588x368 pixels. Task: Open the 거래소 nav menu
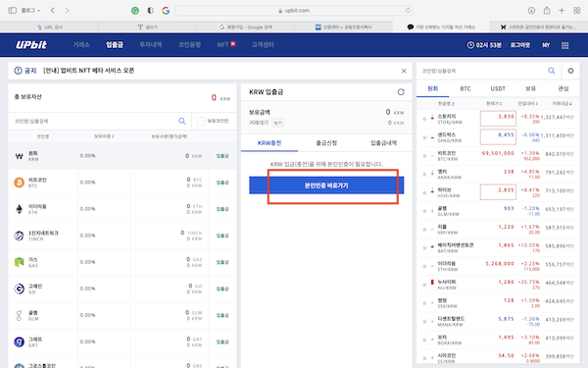(x=81, y=45)
